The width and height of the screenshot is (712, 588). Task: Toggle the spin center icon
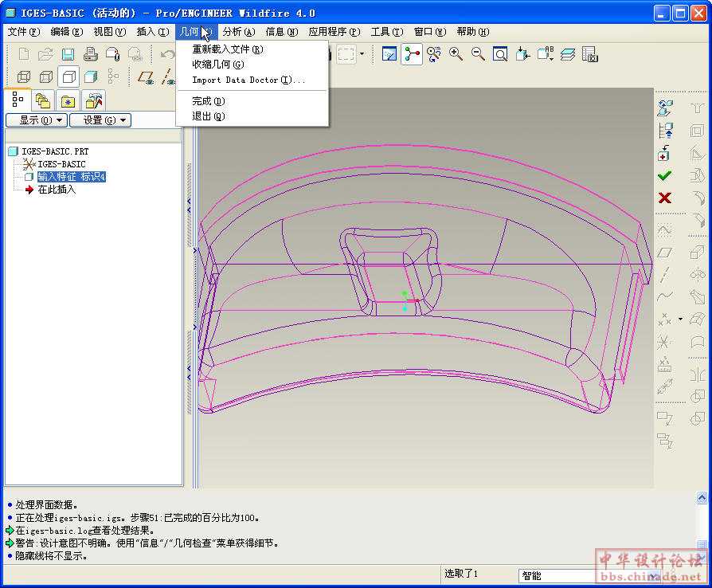pyautogui.click(x=412, y=54)
